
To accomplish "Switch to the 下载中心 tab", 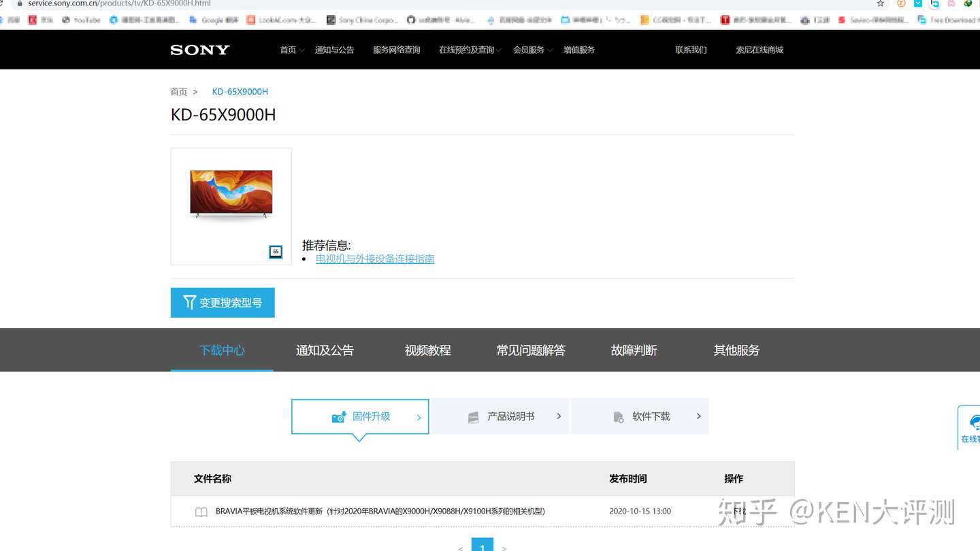I will (x=222, y=350).
